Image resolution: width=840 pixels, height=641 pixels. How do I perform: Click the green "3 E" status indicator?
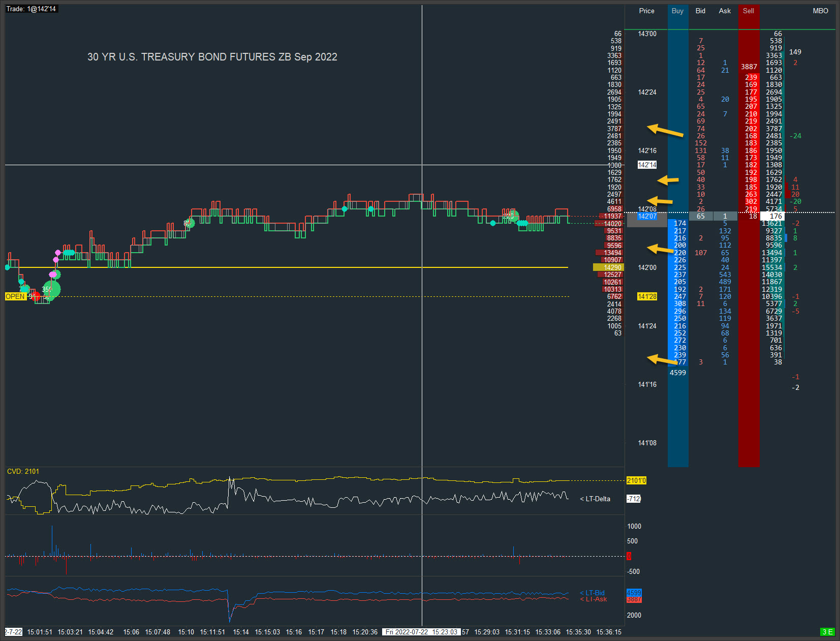coord(827,632)
